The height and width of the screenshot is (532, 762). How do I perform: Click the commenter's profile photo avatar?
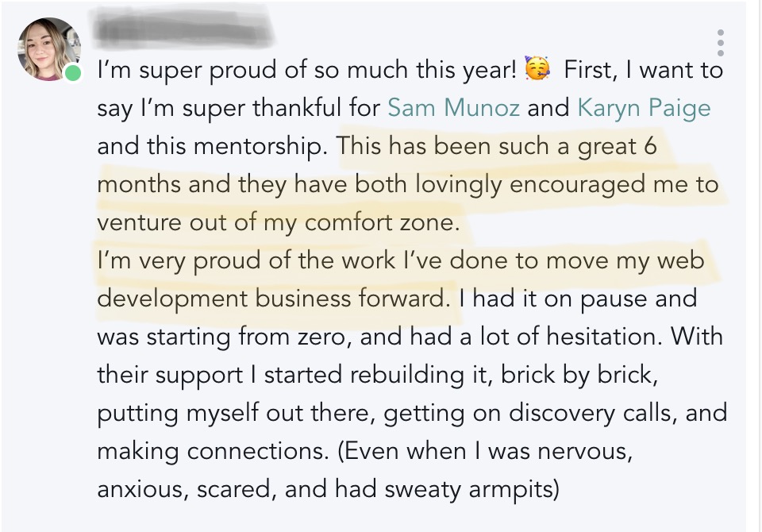click(48, 49)
